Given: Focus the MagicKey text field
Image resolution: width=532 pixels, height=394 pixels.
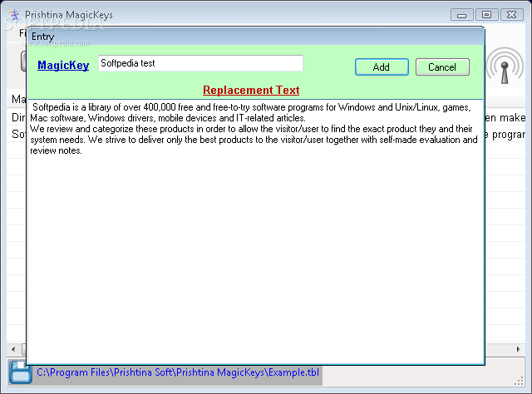Looking at the screenshot, I should click(x=200, y=63).
